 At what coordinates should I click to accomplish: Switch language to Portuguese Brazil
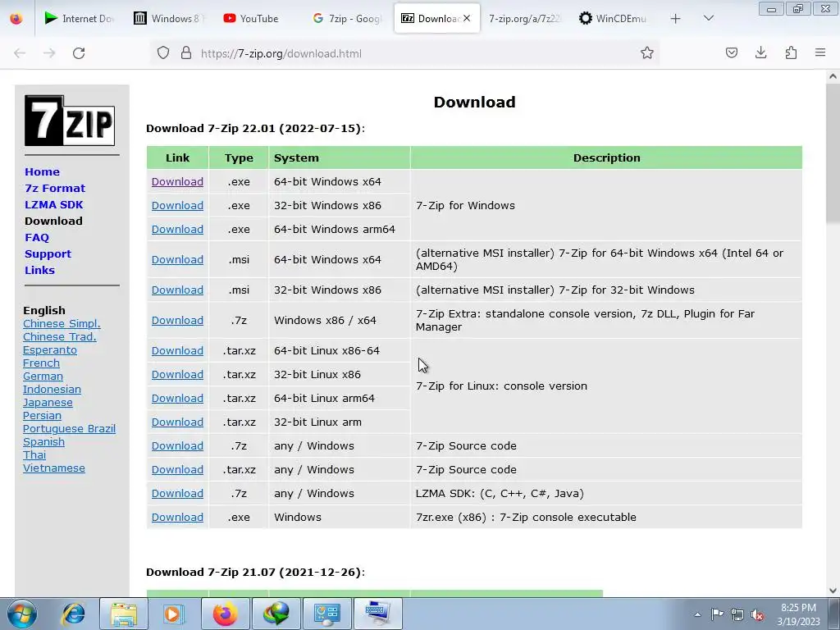click(x=69, y=428)
